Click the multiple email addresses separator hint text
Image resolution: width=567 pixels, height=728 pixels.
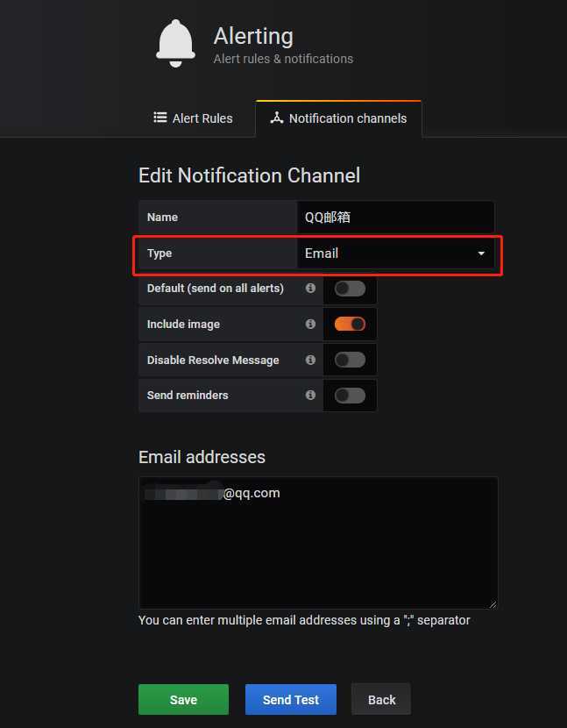coord(304,620)
